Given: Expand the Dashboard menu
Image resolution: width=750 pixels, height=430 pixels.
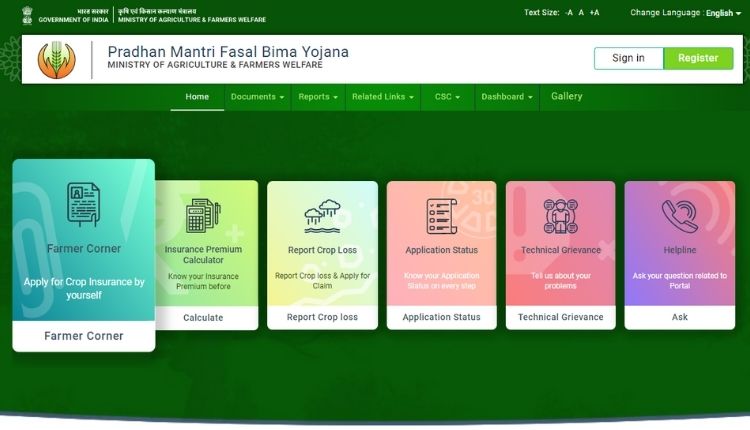Looking at the screenshot, I should [x=507, y=97].
